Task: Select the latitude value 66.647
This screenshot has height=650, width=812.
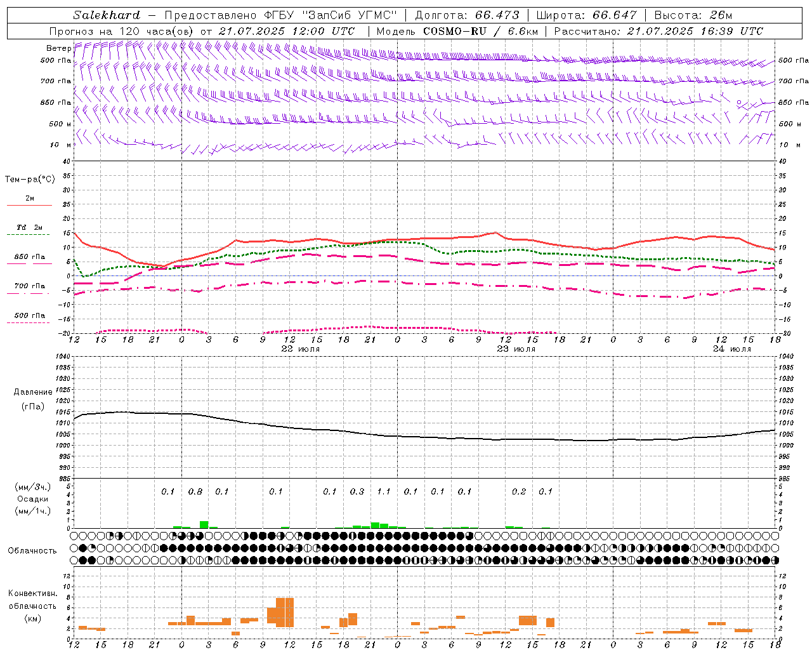Action: pos(615,15)
